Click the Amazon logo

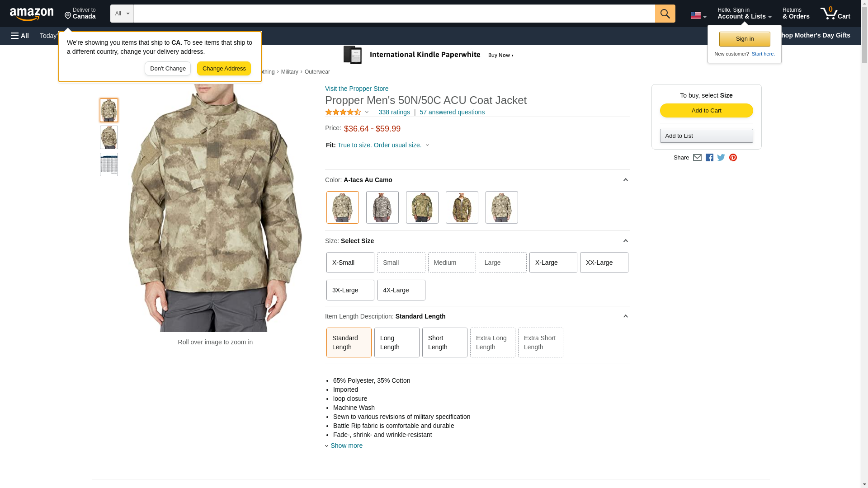[x=32, y=14]
